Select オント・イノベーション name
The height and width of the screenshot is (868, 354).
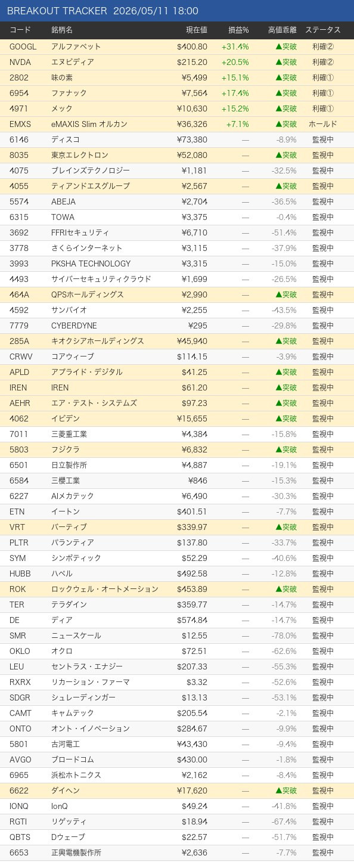pos(91,728)
